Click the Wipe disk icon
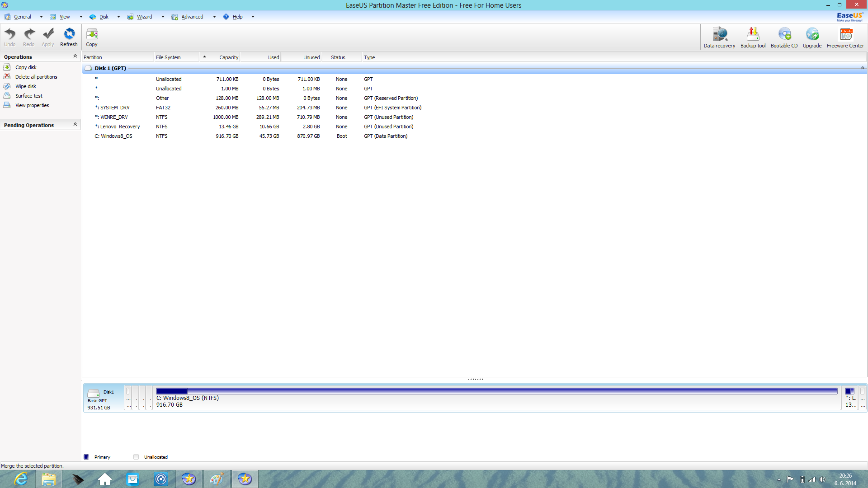 (x=7, y=86)
